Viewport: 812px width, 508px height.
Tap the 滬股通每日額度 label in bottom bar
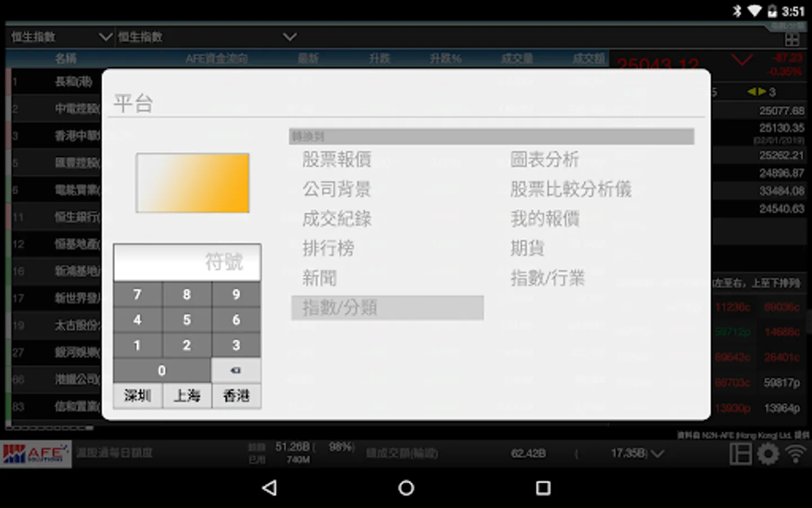click(114, 453)
